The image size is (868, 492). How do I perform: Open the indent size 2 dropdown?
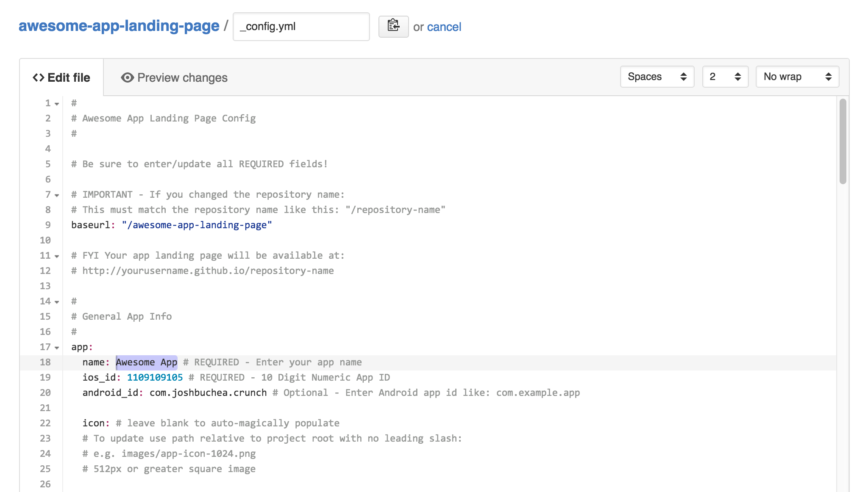[x=725, y=77]
